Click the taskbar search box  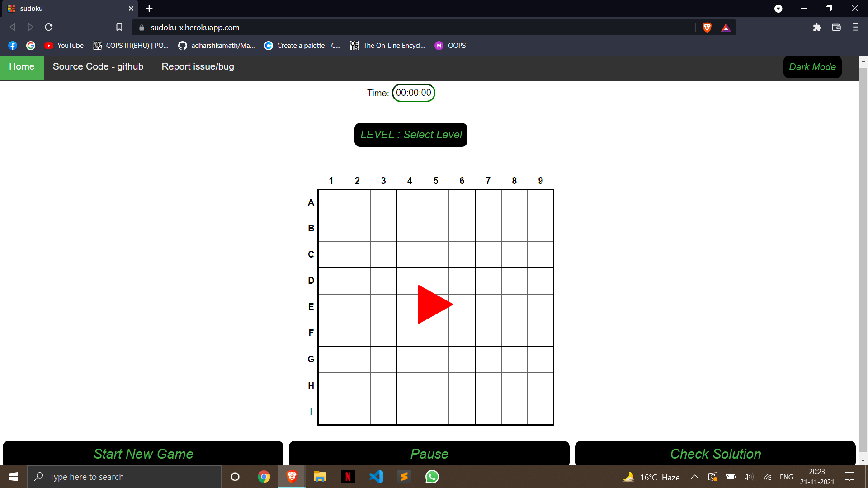click(124, 477)
